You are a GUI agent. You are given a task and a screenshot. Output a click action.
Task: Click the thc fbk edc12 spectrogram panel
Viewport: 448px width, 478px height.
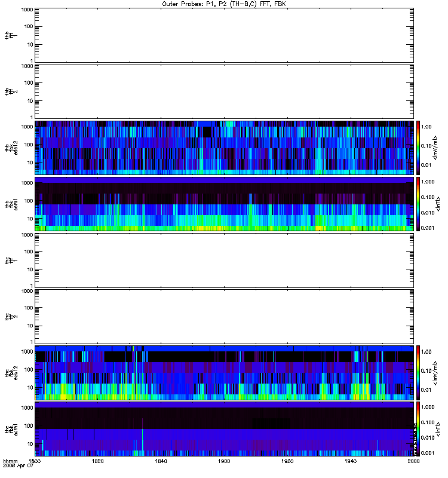[x=225, y=373]
